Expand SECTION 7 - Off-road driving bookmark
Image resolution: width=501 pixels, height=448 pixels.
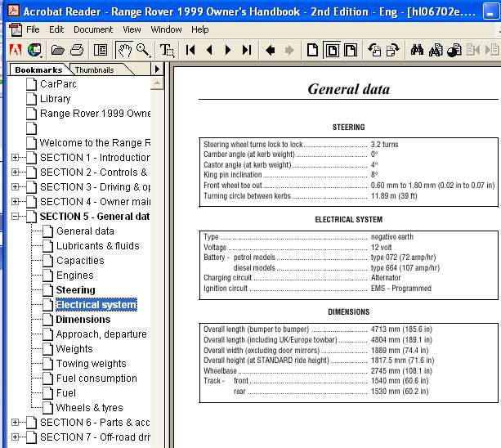15,437
